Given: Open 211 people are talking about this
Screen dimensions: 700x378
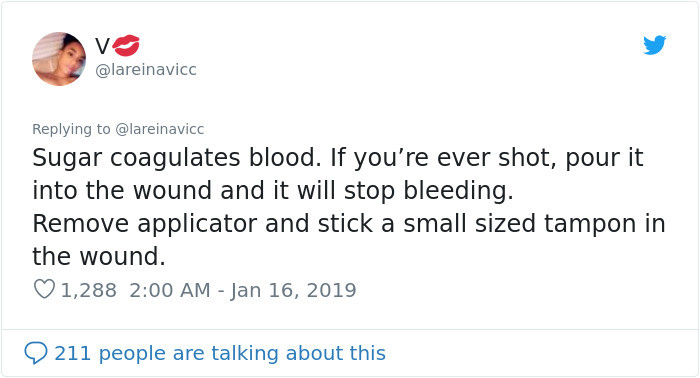Looking at the screenshot, I should [x=220, y=353].
